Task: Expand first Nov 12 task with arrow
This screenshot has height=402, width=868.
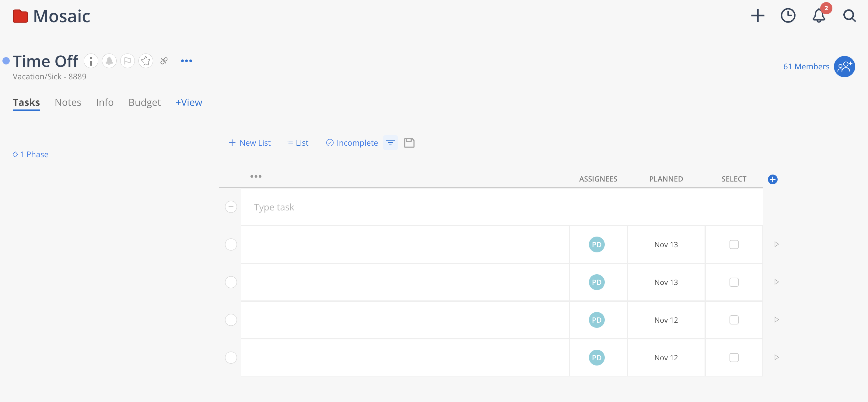Action: tap(776, 320)
